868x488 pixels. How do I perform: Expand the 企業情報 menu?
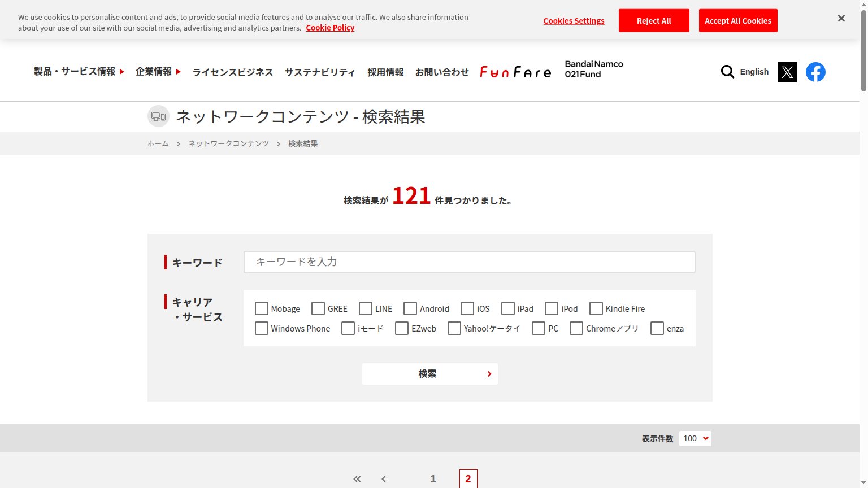tap(158, 72)
